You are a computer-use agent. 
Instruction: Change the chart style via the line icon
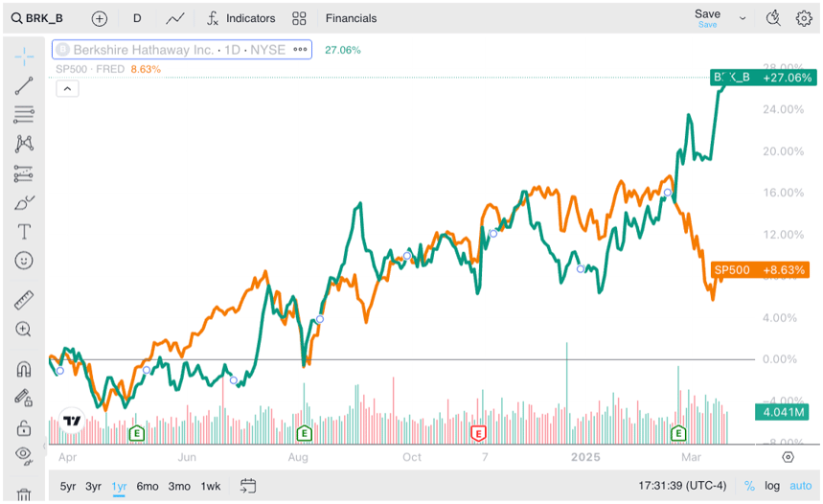[174, 19]
